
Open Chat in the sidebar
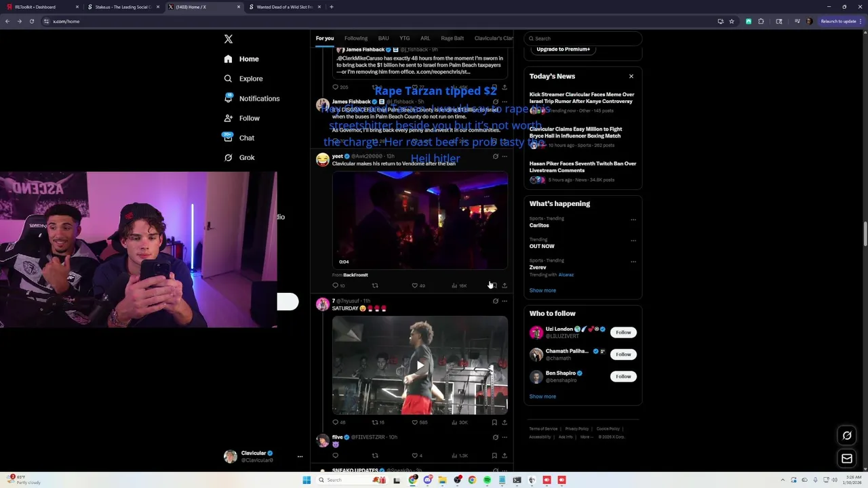pos(239,138)
